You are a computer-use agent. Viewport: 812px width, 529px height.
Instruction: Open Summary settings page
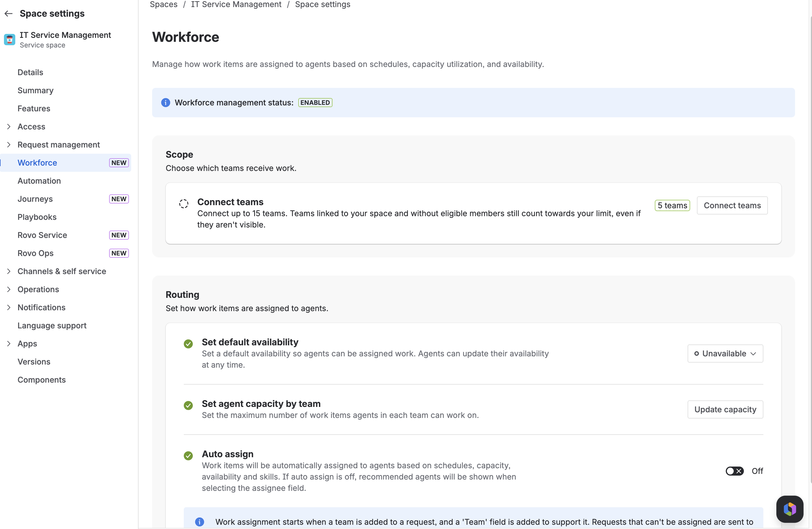[66, 90]
